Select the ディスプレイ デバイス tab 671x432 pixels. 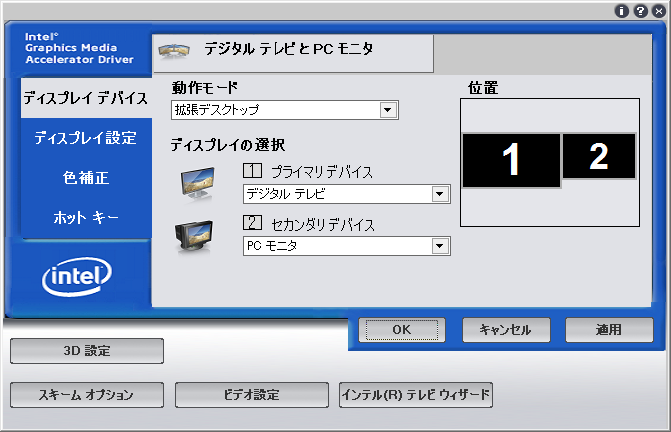[x=86, y=98]
